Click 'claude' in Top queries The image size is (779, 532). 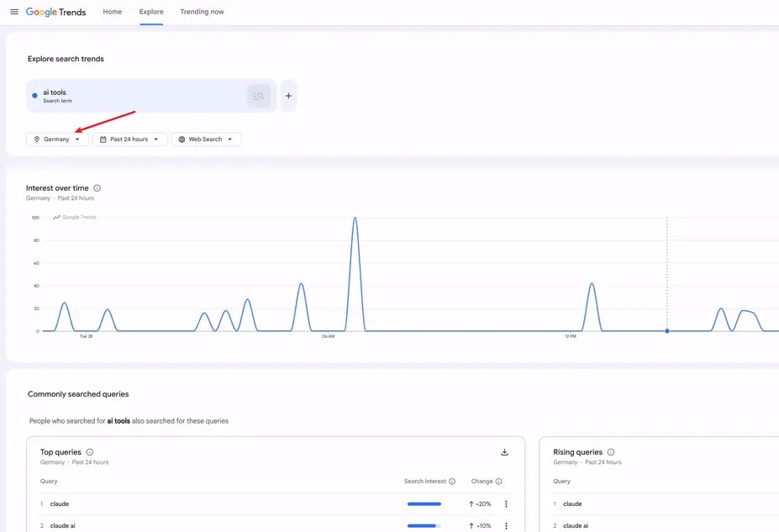tap(60, 503)
